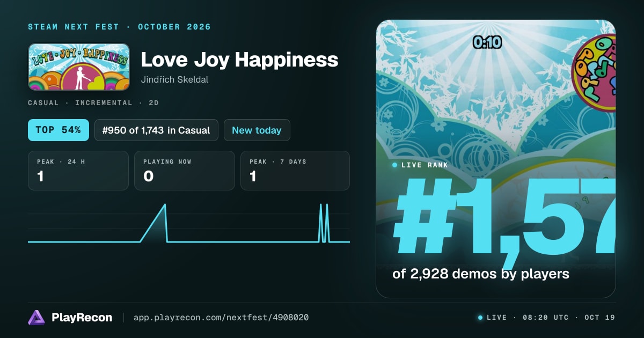
Task: Click the Peak 7 Days stat card
Action: (x=295, y=171)
